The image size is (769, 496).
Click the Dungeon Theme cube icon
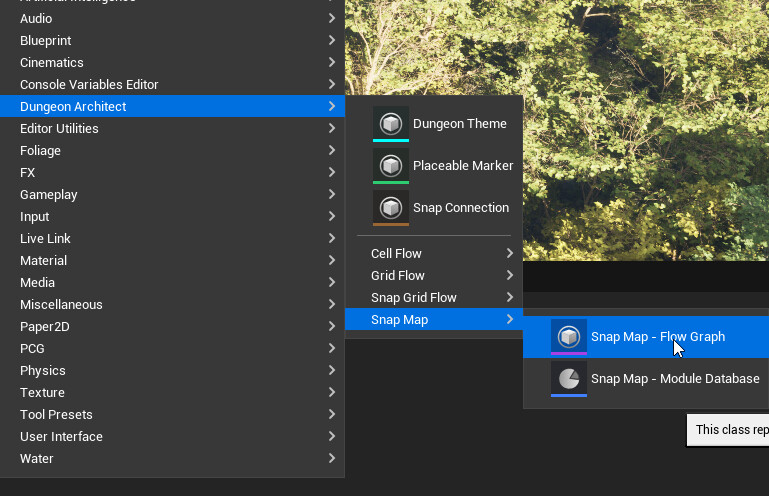point(391,124)
